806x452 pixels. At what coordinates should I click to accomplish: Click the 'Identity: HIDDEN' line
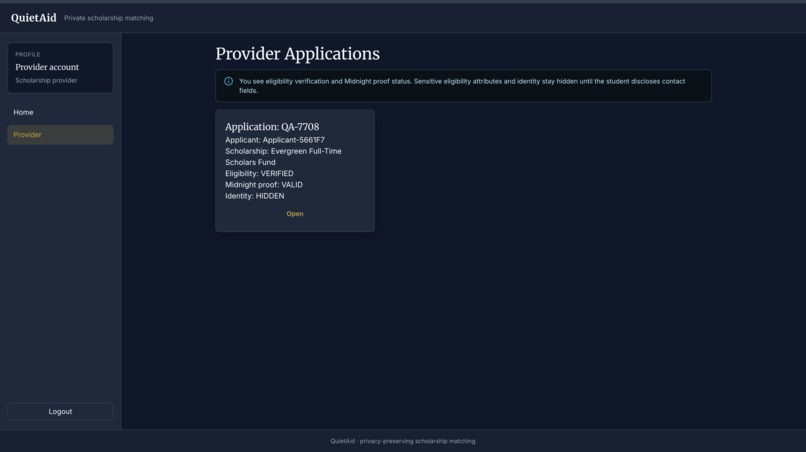(254, 196)
